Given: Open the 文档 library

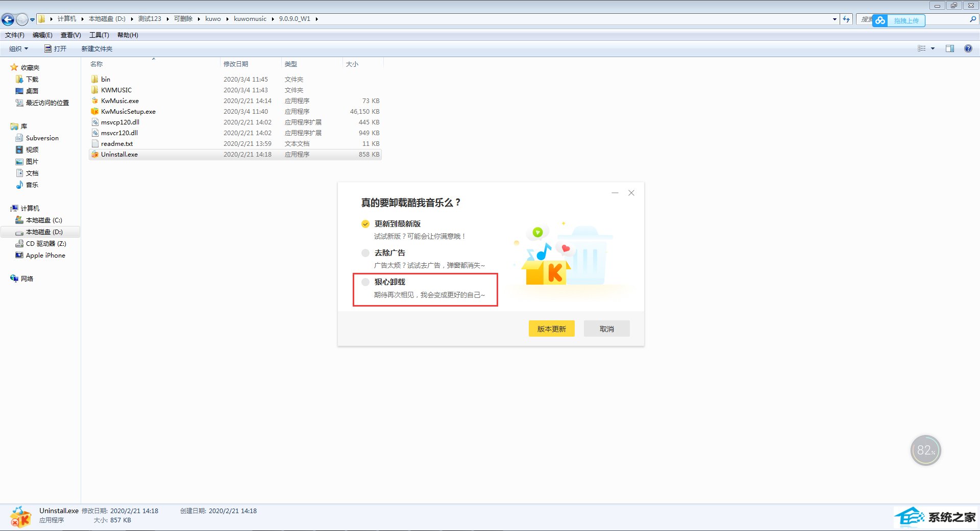Looking at the screenshot, I should pyautogui.click(x=32, y=173).
